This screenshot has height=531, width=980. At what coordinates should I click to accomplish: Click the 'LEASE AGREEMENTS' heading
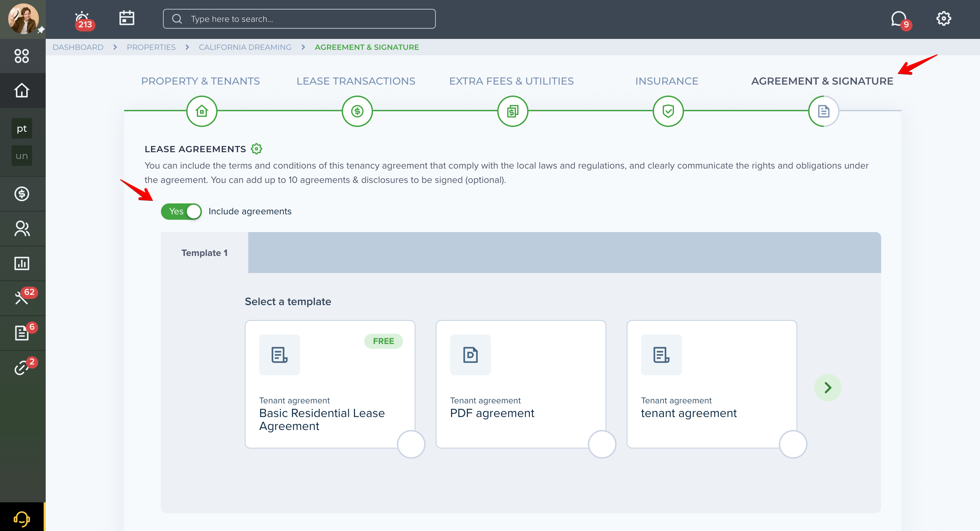tap(195, 149)
